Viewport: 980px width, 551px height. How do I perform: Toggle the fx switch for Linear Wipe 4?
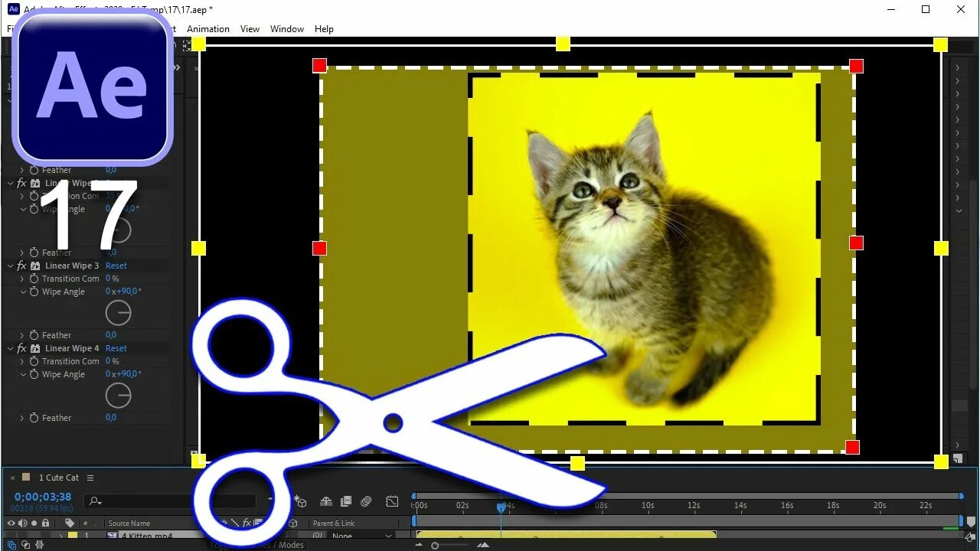21,348
